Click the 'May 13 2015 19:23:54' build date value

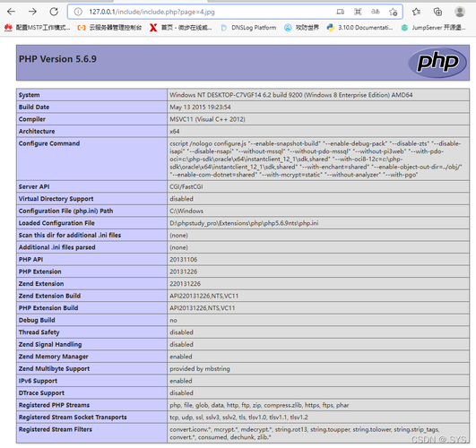(200, 108)
